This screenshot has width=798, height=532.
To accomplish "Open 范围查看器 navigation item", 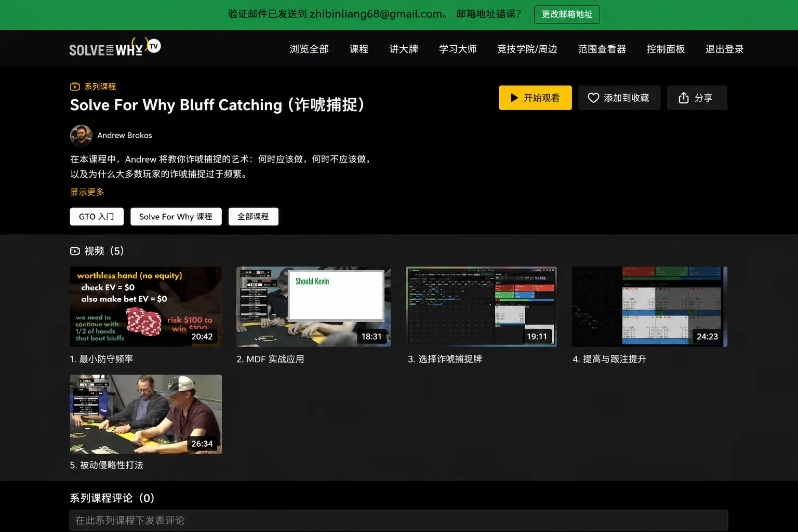I will pos(602,49).
